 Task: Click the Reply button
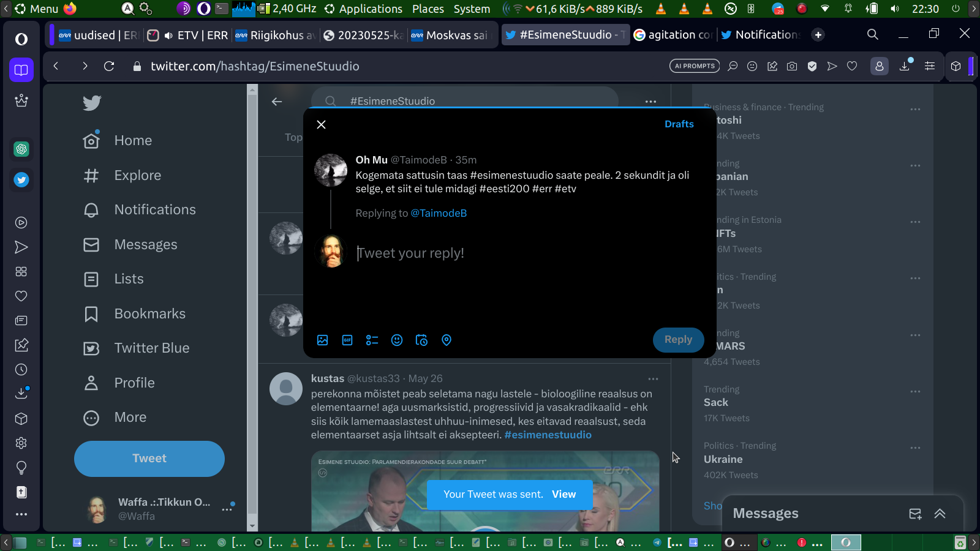678,339
